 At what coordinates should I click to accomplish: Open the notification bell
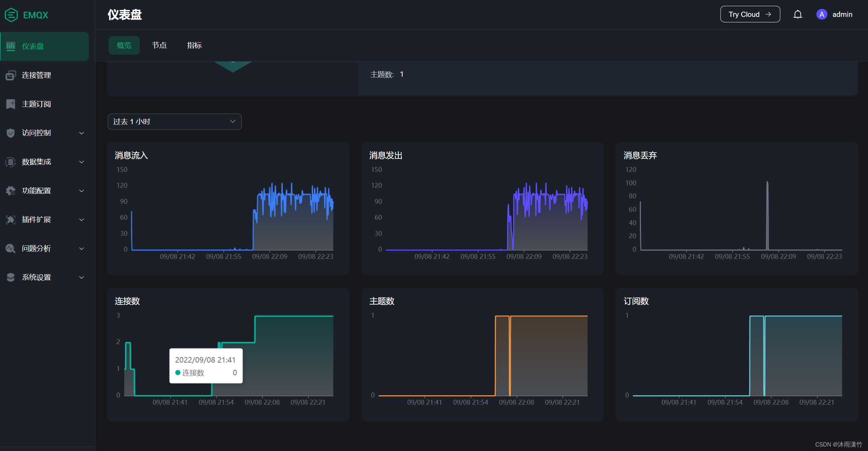click(797, 14)
